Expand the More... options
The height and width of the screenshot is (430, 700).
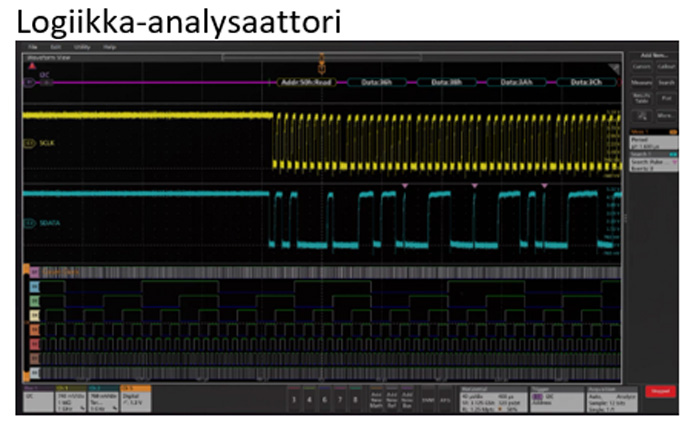point(665,115)
